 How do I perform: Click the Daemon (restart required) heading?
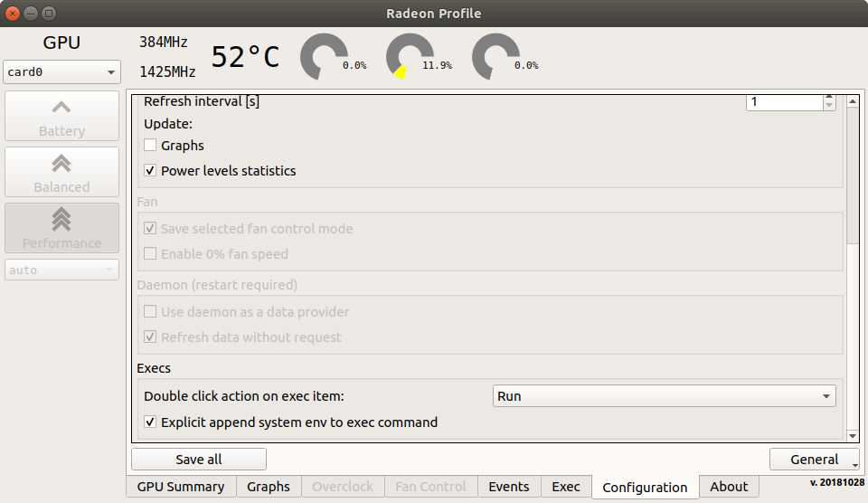[x=217, y=285]
